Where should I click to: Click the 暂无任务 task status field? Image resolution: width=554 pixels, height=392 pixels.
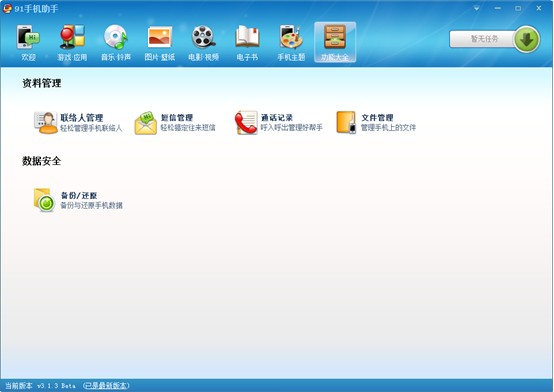click(x=483, y=39)
